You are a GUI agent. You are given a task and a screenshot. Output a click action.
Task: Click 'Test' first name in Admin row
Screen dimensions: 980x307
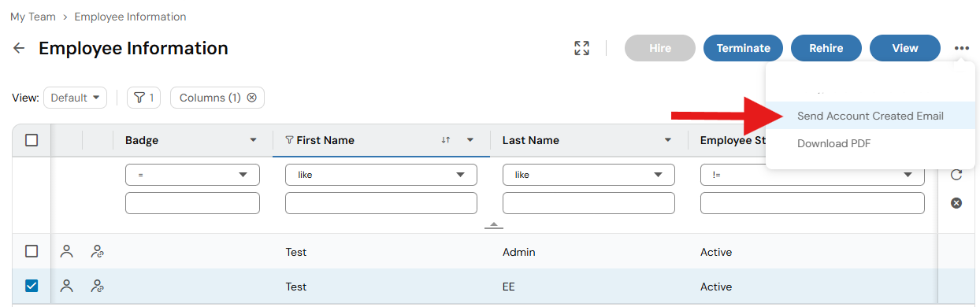point(296,252)
